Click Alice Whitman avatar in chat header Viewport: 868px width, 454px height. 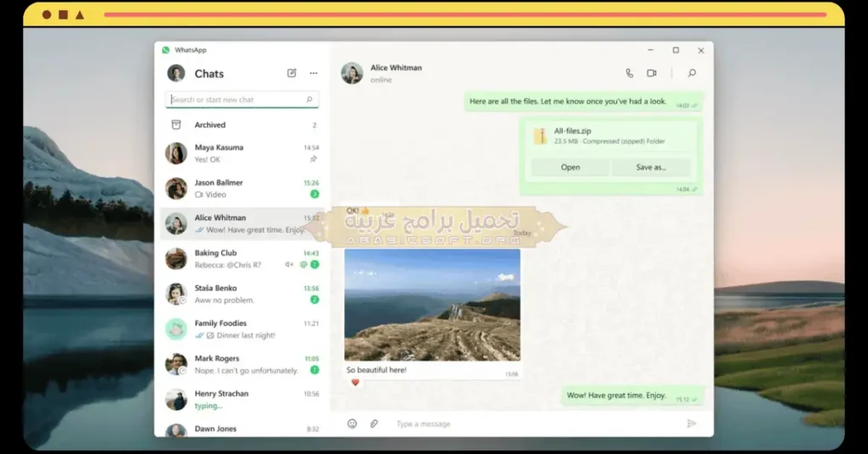(352, 73)
